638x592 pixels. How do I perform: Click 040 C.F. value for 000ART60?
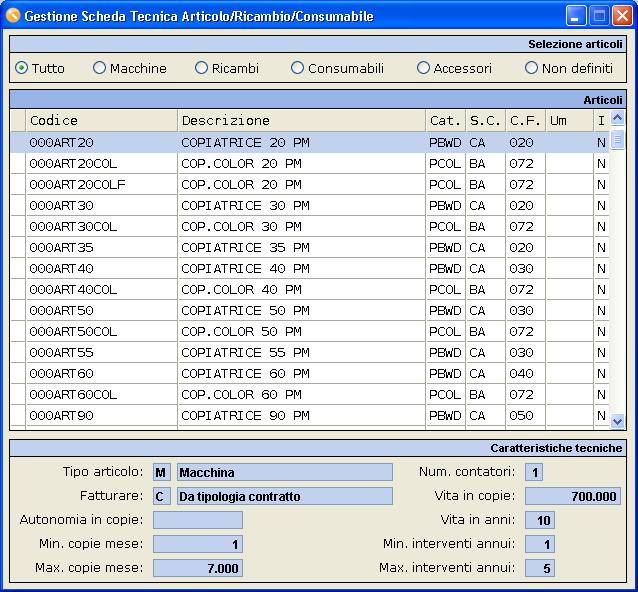point(521,374)
